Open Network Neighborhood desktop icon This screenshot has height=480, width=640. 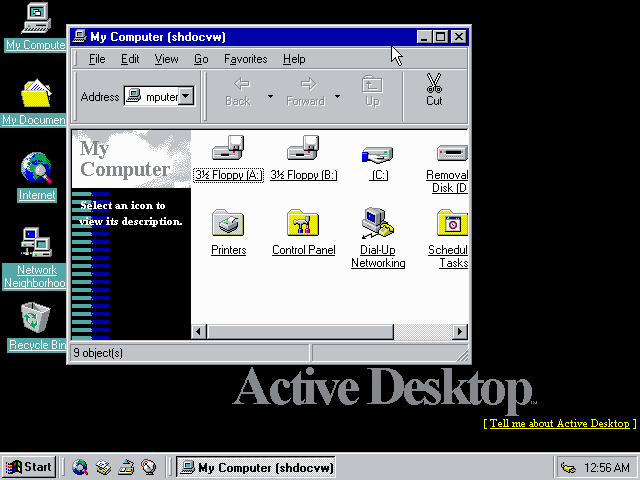tap(36, 243)
